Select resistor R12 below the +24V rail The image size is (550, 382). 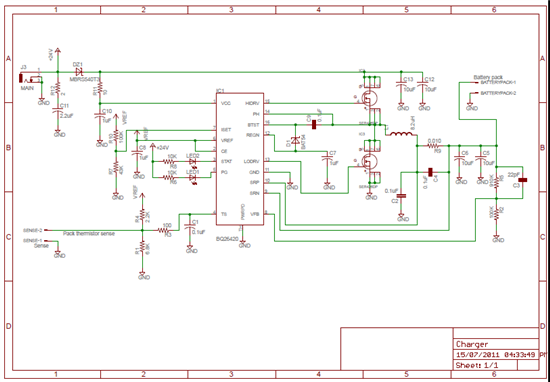[x=58, y=89]
